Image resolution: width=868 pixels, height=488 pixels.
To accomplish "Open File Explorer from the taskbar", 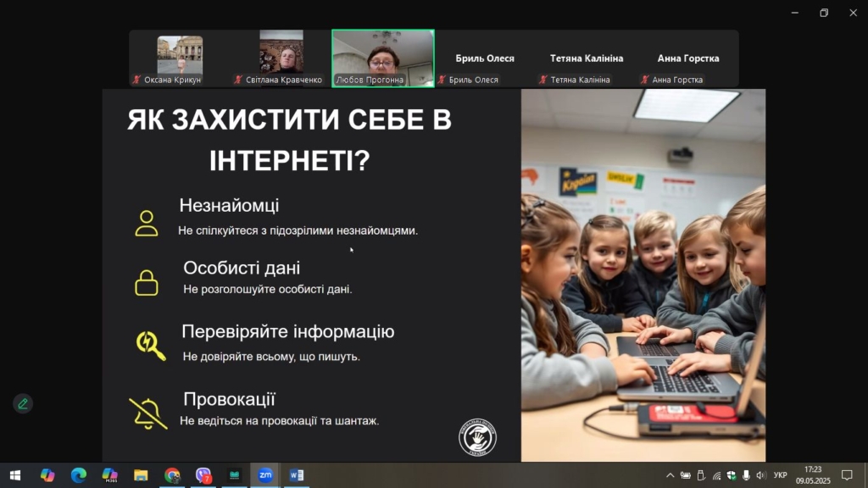I will coord(141,475).
